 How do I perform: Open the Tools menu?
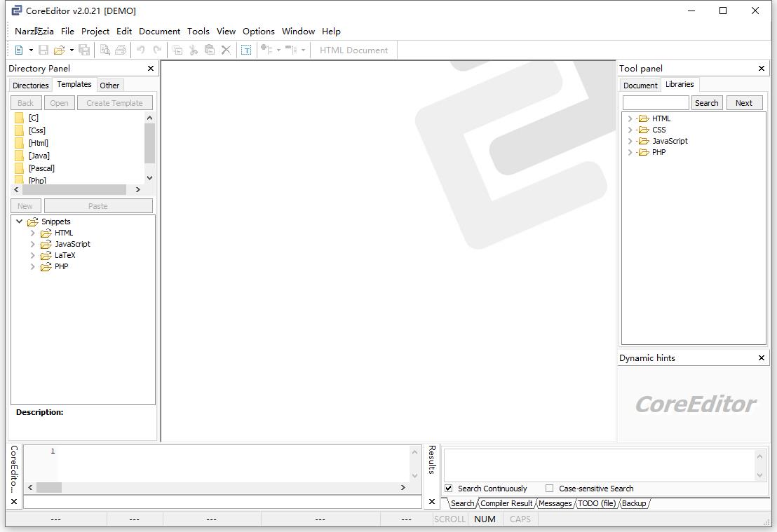(x=198, y=31)
